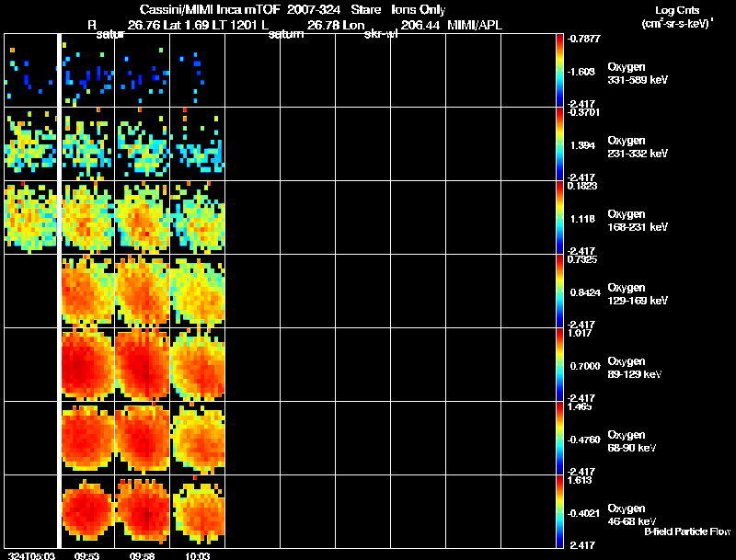
Task: Click the 'MIMI/APL' text in the header
Action: click(x=475, y=25)
